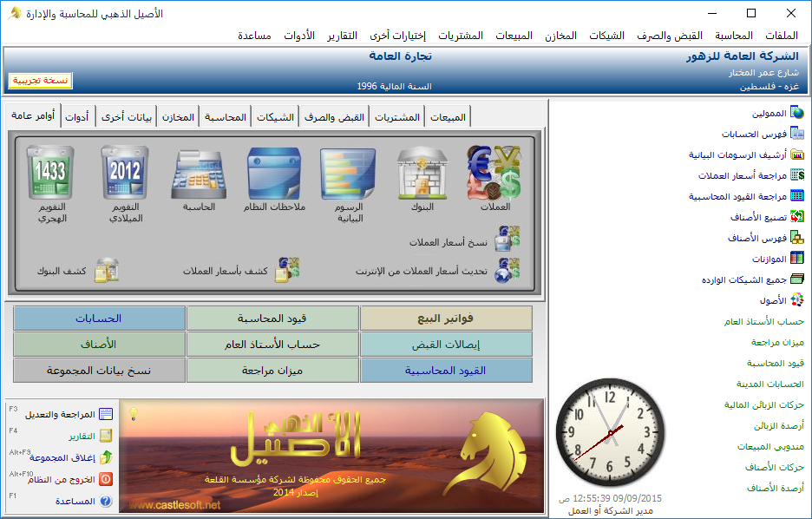
Task: Open فهرس الحسابات sidebar icon
Action: [797, 134]
